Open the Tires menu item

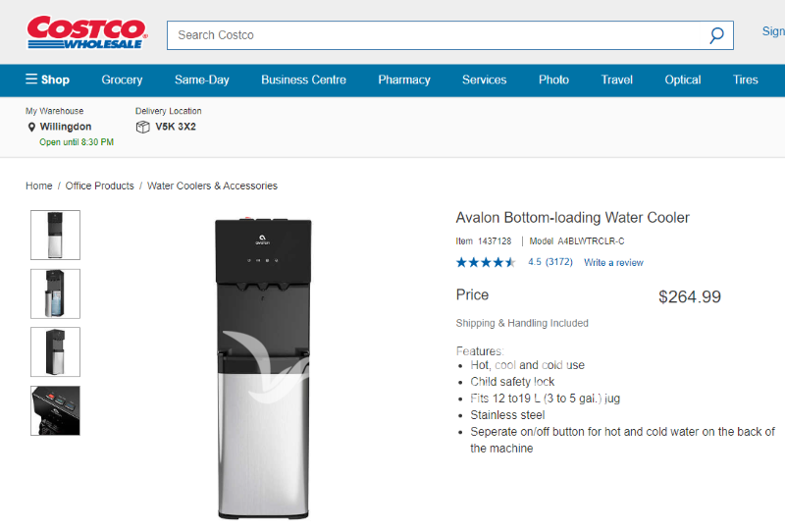coord(745,80)
